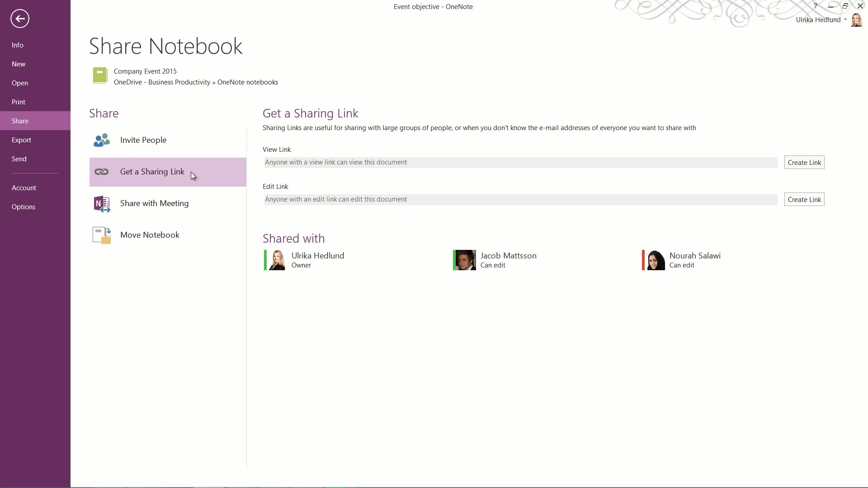Open the Options menu entry
Image resolution: width=868 pixels, height=488 pixels.
click(24, 207)
